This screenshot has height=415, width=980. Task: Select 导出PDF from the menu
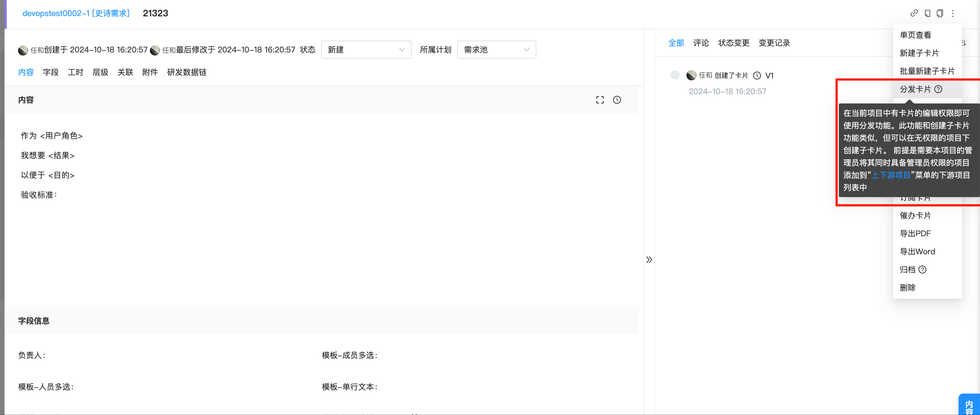[916, 233]
